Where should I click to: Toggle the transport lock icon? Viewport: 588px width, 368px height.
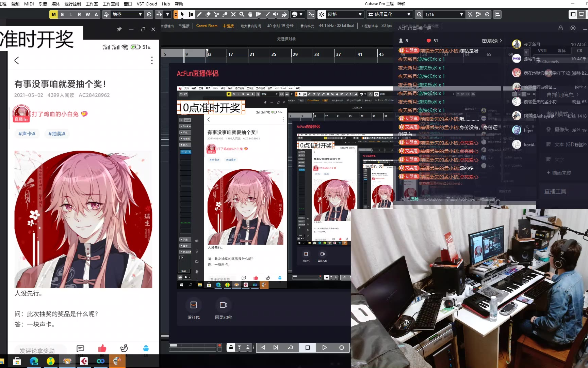click(231, 347)
